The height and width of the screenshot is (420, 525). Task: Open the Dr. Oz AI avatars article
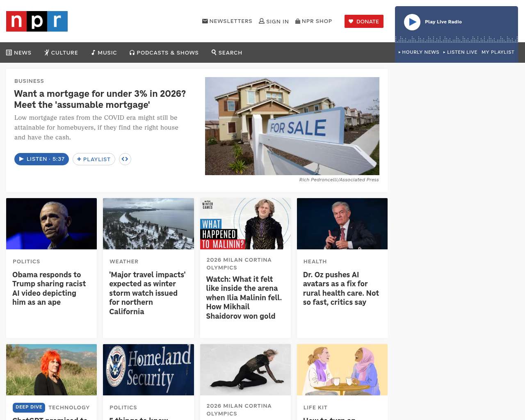click(341, 288)
